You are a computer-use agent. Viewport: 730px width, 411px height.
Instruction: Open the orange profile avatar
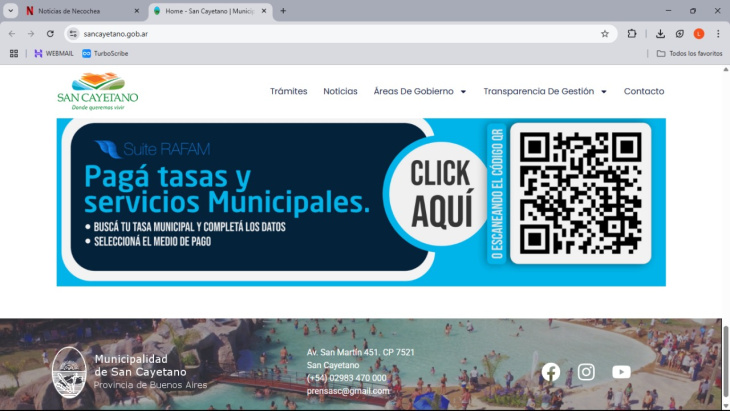[x=699, y=34]
